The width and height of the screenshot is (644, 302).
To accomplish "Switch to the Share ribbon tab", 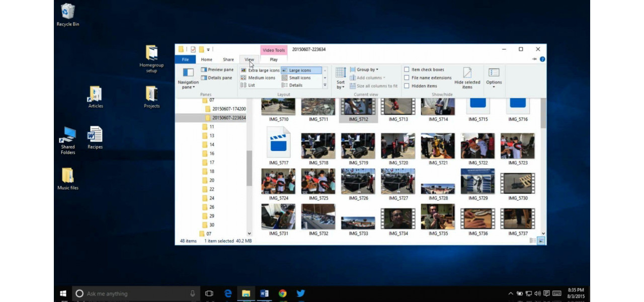I will pos(228,59).
